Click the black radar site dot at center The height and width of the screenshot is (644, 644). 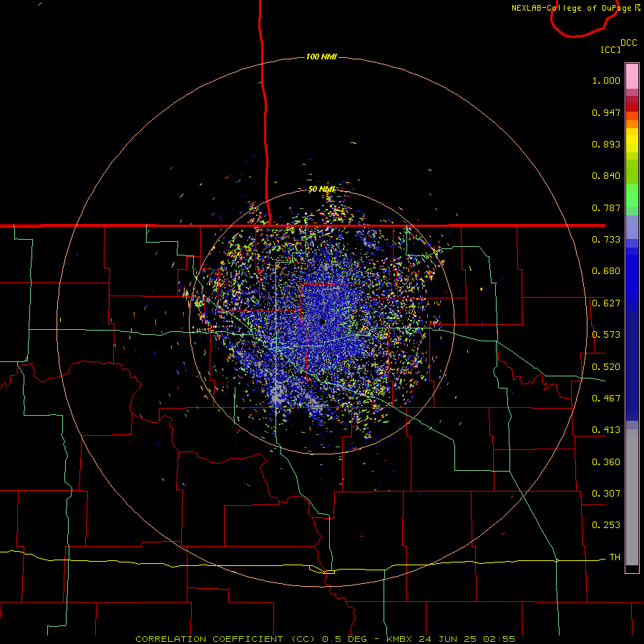point(323,321)
